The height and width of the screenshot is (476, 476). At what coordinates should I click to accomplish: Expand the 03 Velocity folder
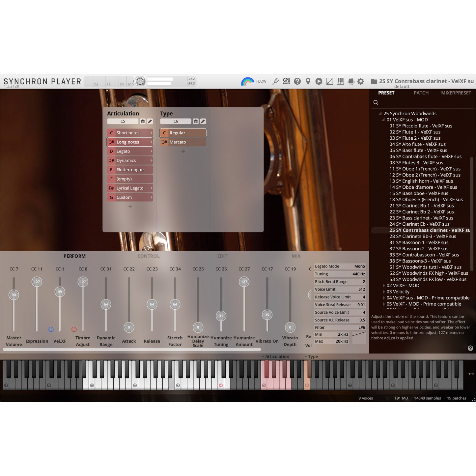(384, 292)
